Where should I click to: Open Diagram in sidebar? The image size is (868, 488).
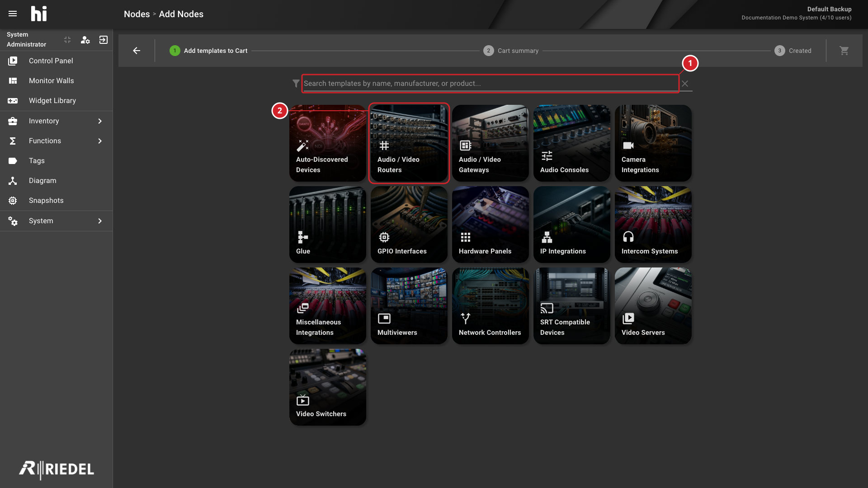point(56,181)
